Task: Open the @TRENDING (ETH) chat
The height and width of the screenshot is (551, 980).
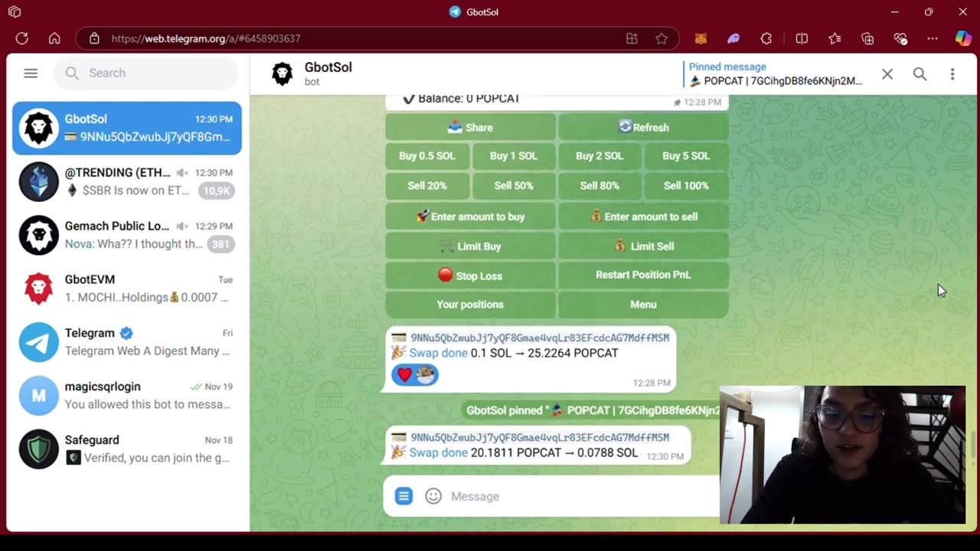Action: (x=127, y=181)
